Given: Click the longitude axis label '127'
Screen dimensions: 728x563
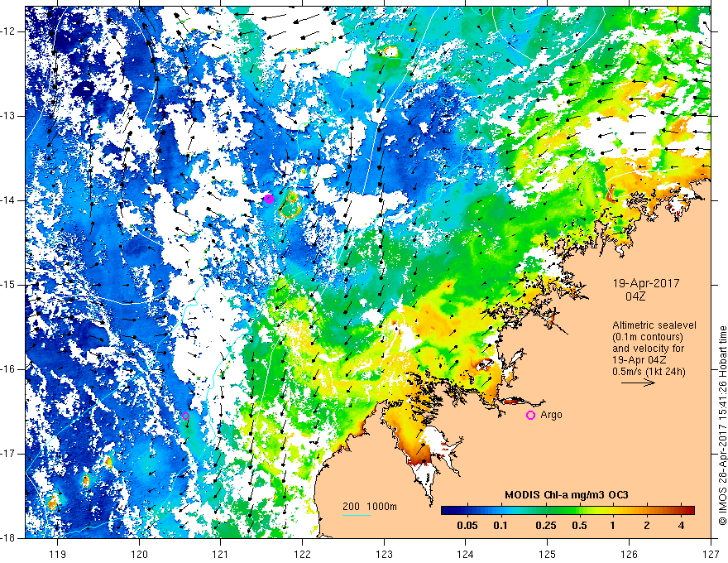Looking at the screenshot, I should tap(711, 554).
